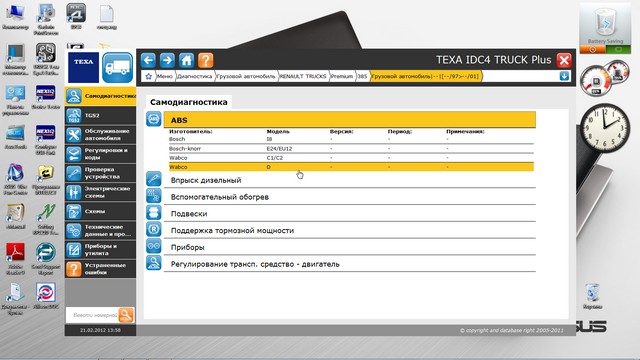Viewport: 640px width, 360px height.
Task: Go back with the left arrow button
Action: pos(148,60)
